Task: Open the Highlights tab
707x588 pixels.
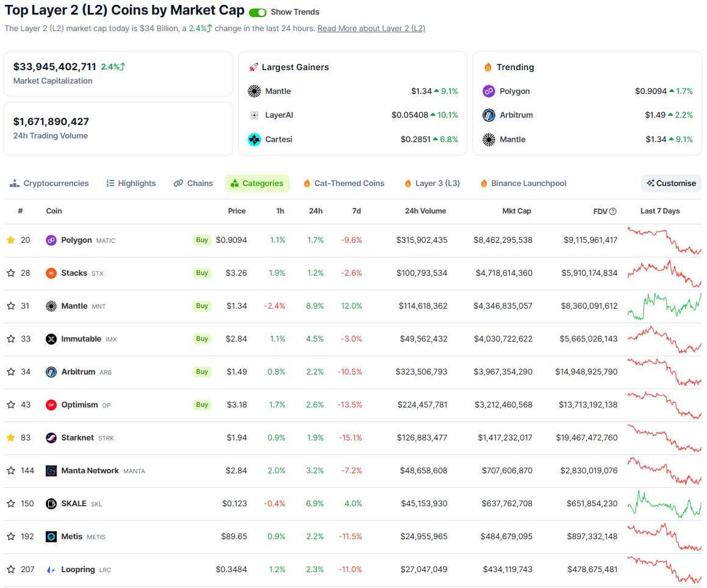Action: pos(131,183)
